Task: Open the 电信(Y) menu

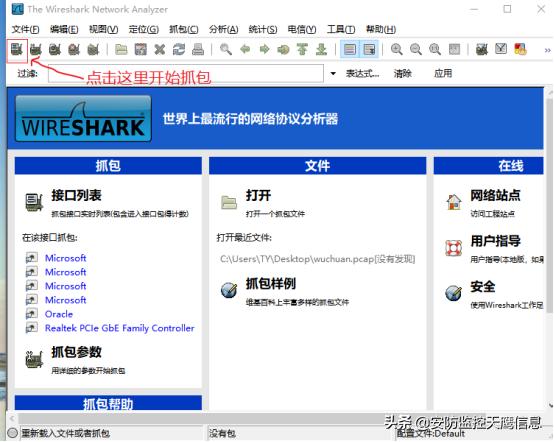Action: click(302, 29)
